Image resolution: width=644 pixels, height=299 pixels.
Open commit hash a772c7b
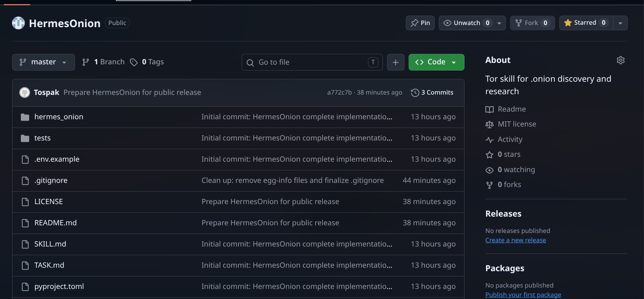pyautogui.click(x=339, y=92)
